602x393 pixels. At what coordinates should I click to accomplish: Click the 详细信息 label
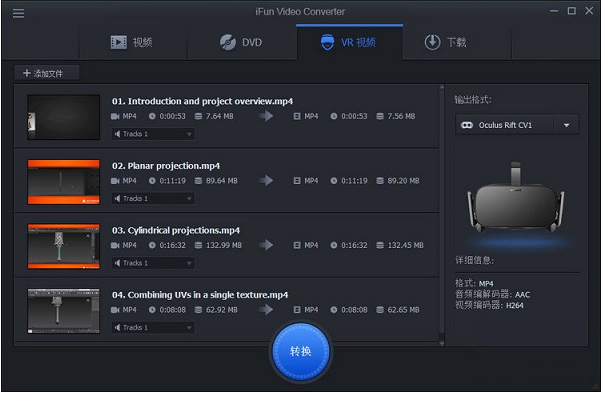475,260
